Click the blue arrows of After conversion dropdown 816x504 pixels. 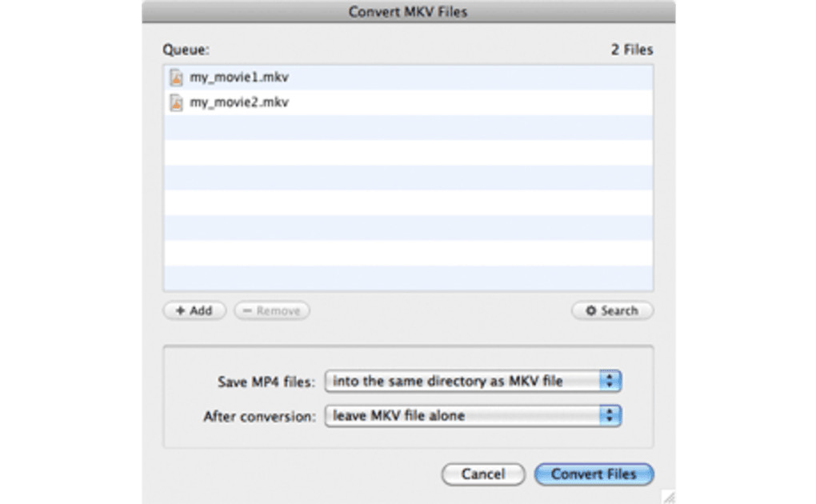click(610, 416)
